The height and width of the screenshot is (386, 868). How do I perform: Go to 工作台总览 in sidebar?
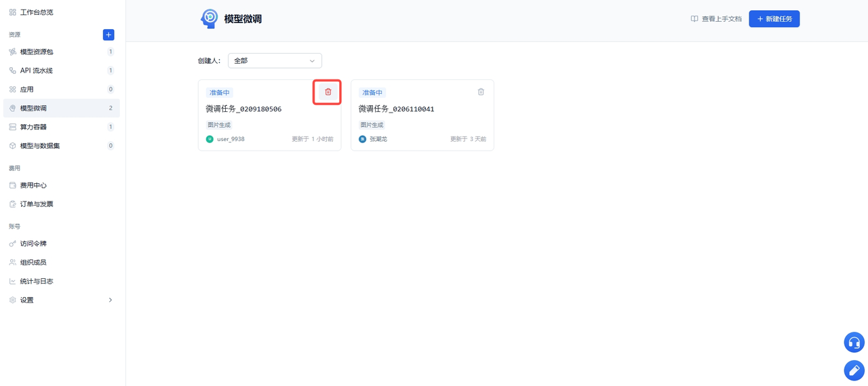pyautogui.click(x=62, y=12)
